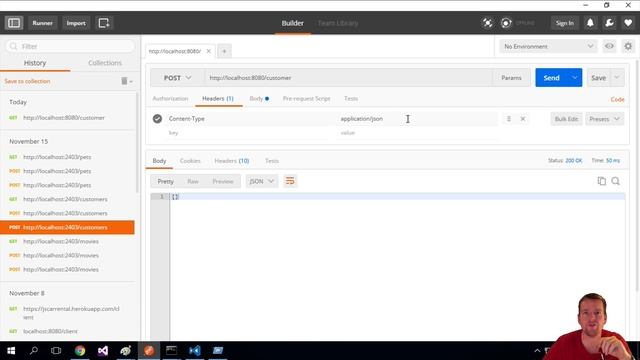The image size is (640, 360).
Task: Open the Team Library tab
Action: point(338,23)
